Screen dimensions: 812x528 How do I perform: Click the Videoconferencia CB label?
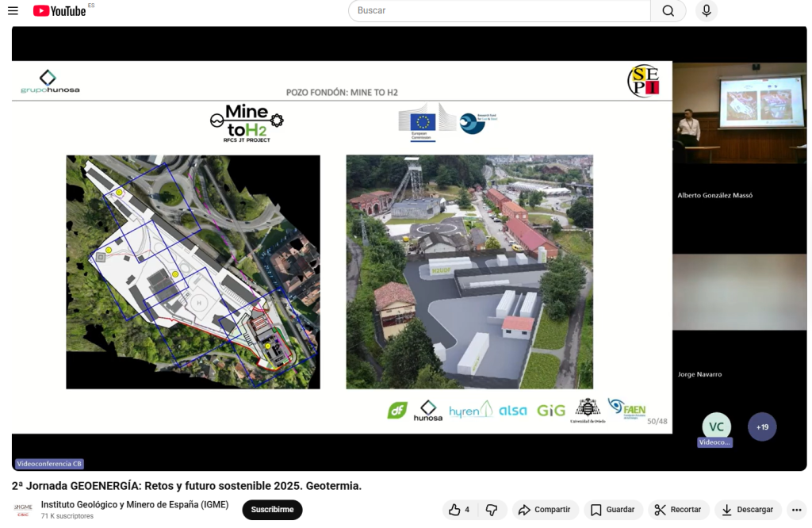[x=49, y=464]
